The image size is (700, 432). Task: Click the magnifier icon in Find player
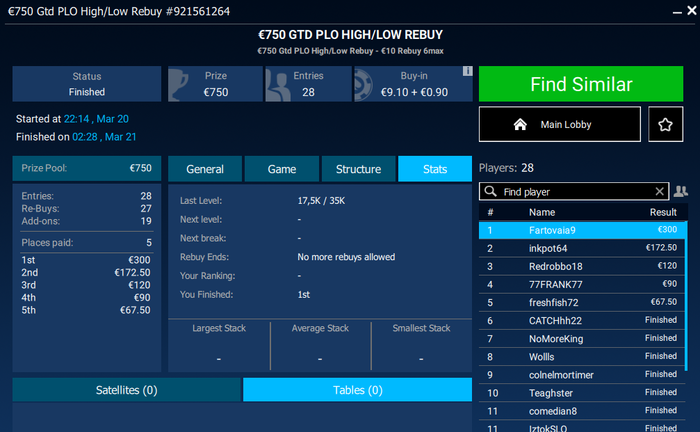click(x=490, y=191)
